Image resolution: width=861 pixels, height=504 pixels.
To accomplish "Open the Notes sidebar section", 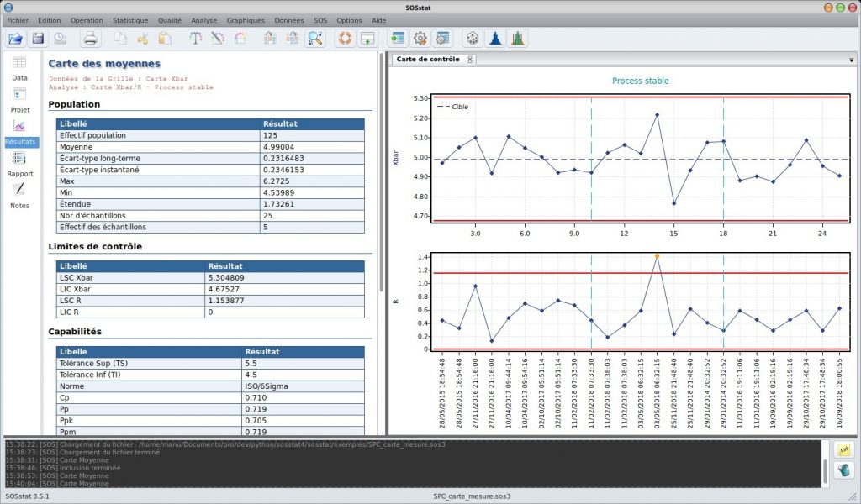I will pyautogui.click(x=19, y=195).
